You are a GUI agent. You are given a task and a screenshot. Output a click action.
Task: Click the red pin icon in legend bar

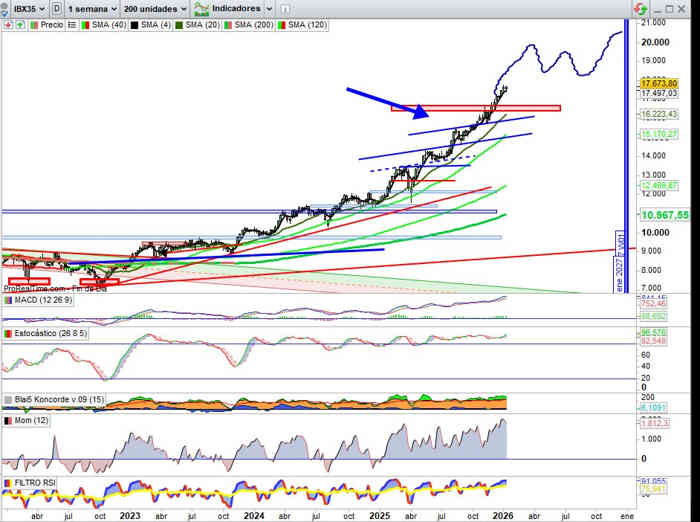click(x=7, y=24)
